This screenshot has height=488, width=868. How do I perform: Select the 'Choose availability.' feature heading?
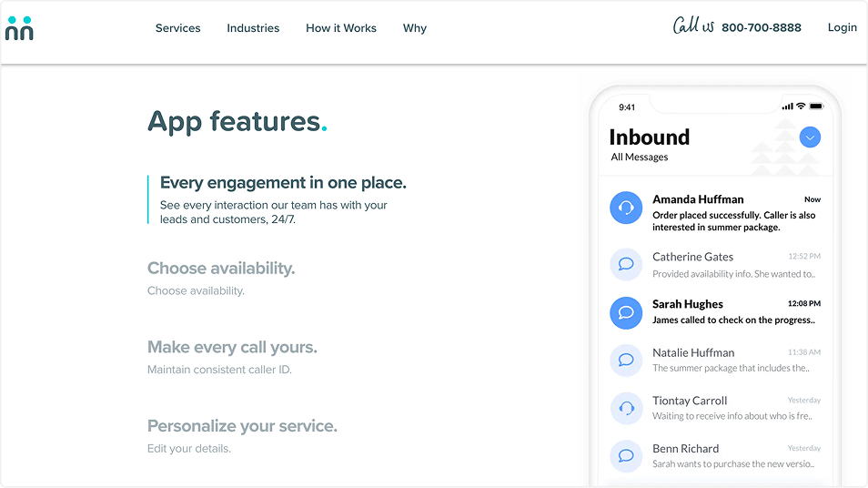tap(221, 268)
